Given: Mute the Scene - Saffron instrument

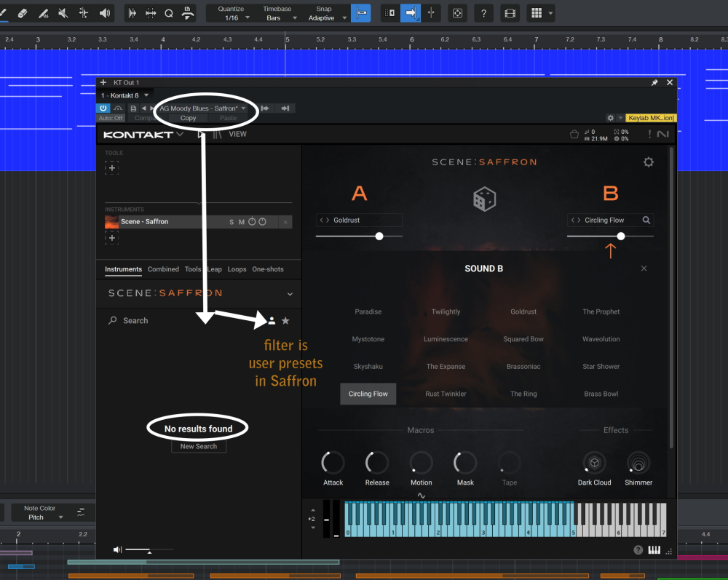Looking at the screenshot, I should point(242,222).
